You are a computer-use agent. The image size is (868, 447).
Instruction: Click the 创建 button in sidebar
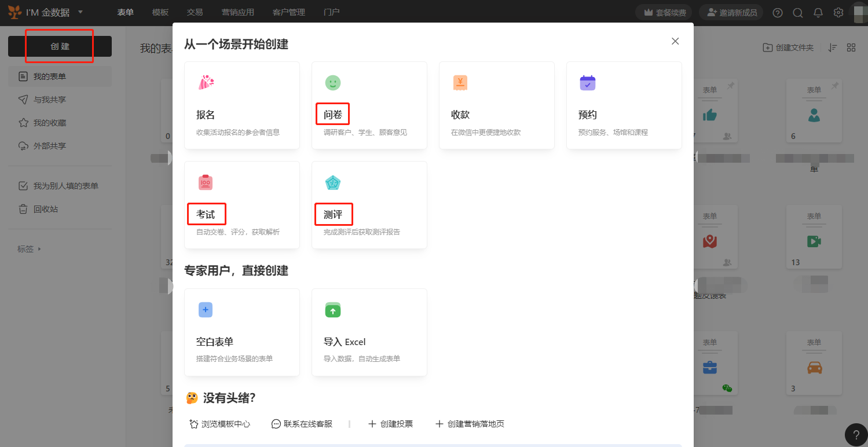point(60,46)
